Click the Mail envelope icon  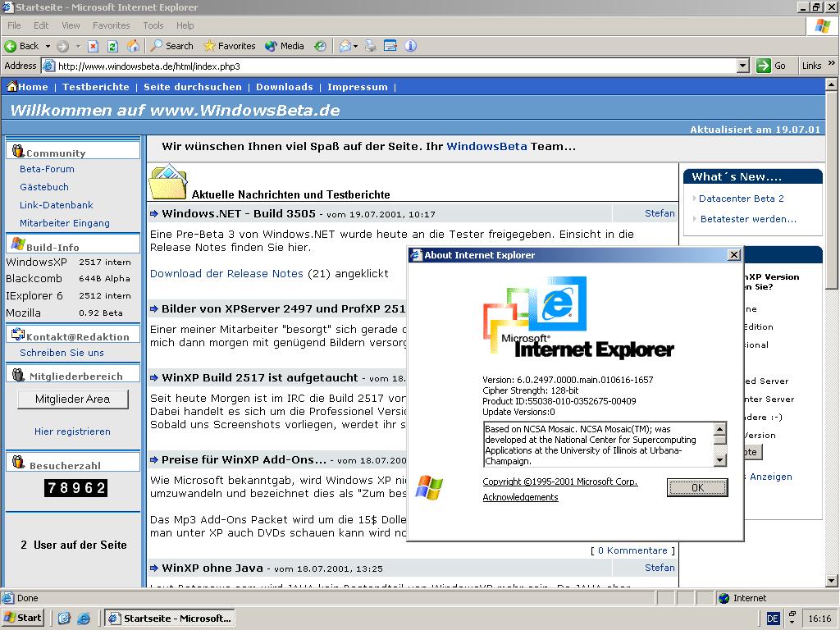[345, 46]
